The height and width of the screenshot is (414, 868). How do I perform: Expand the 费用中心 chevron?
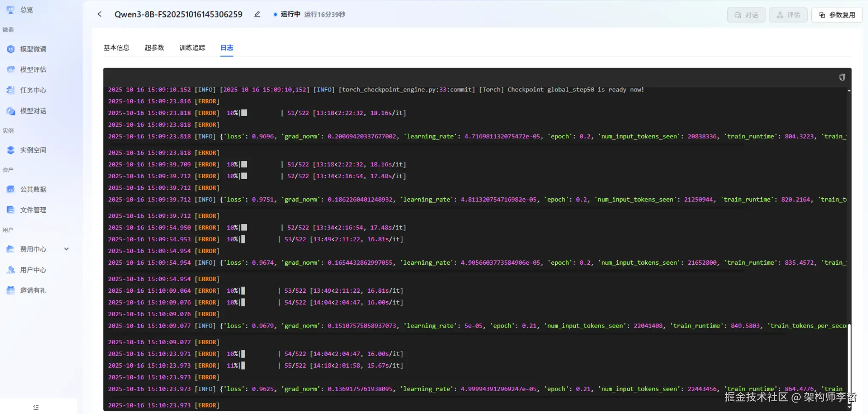point(66,249)
